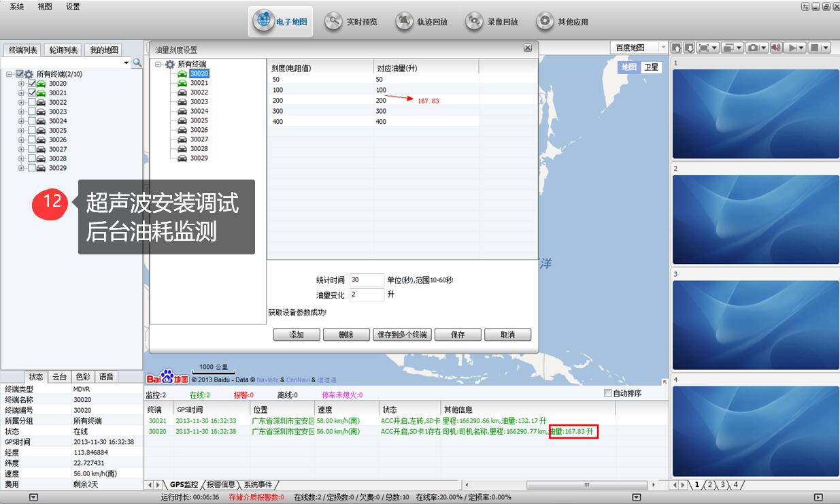
Task: Click the 保存到多个终端 button
Action: (402, 335)
